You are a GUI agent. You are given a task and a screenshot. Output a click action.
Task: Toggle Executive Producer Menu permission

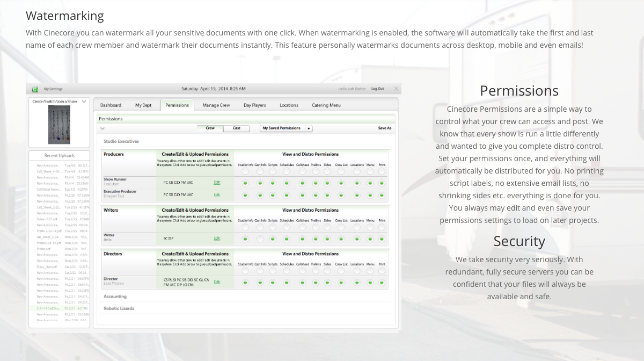(x=370, y=194)
